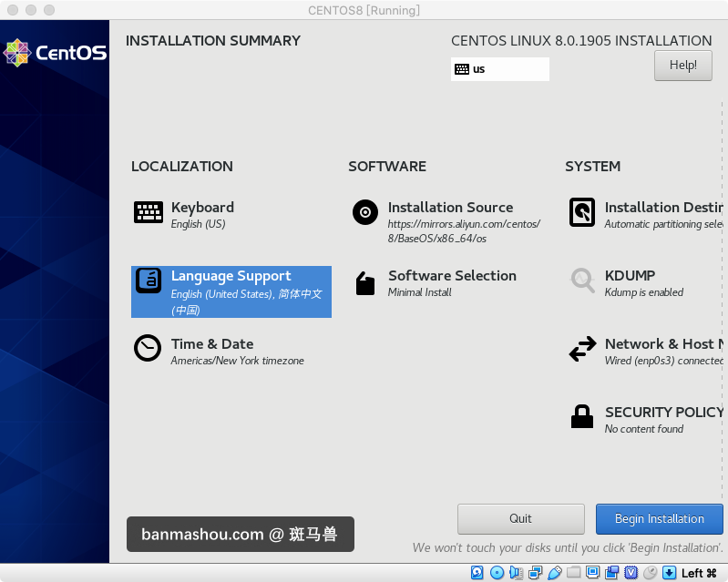728x582 pixels.
Task: Click 'Automatic partitioning' subtitle text
Action: tap(663, 224)
